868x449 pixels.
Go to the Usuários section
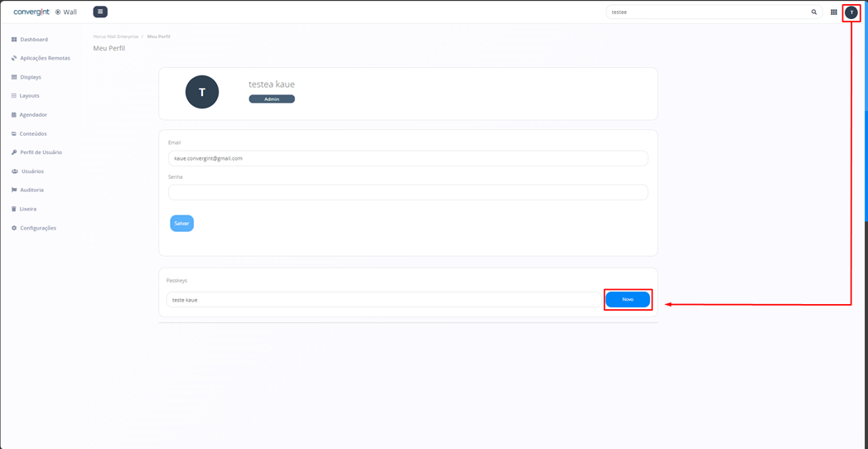(32, 171)
